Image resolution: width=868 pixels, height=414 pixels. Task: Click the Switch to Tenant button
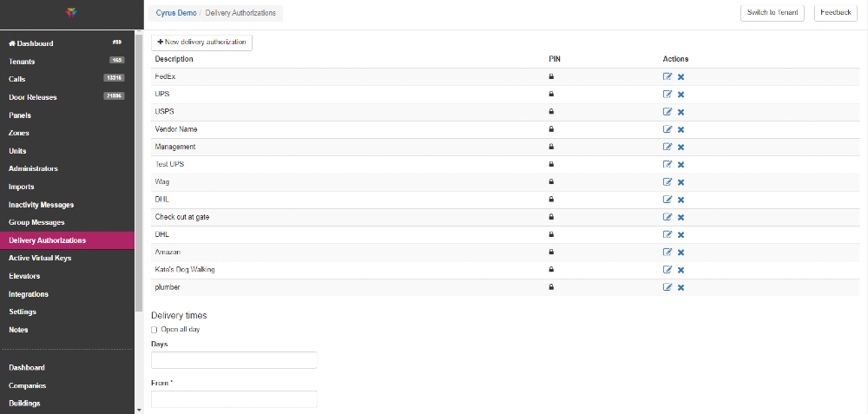pyautogui.click(x=773, y=13)
